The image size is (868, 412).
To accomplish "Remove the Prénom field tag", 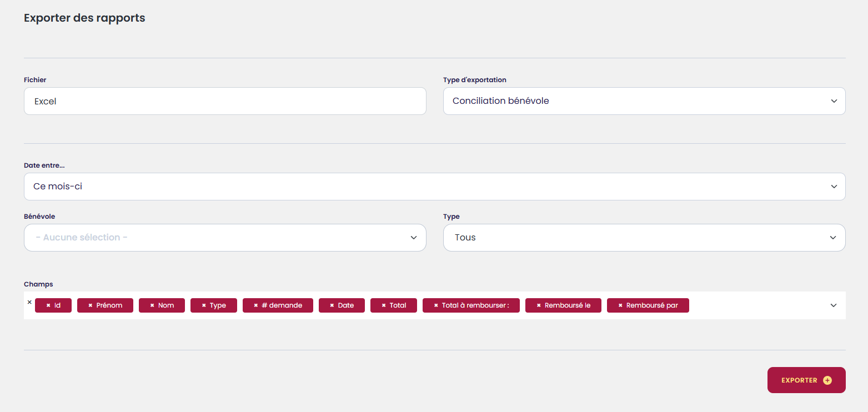I will (90, 305).
